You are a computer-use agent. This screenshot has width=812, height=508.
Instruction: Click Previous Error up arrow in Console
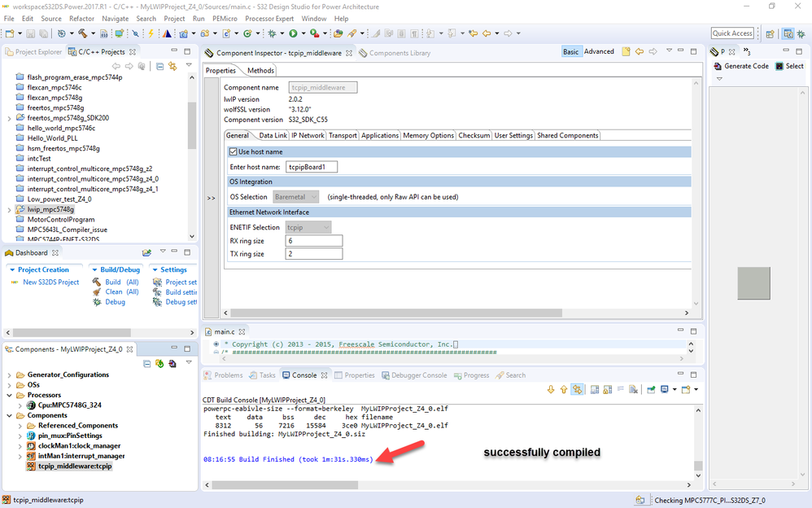coord(563,389)
